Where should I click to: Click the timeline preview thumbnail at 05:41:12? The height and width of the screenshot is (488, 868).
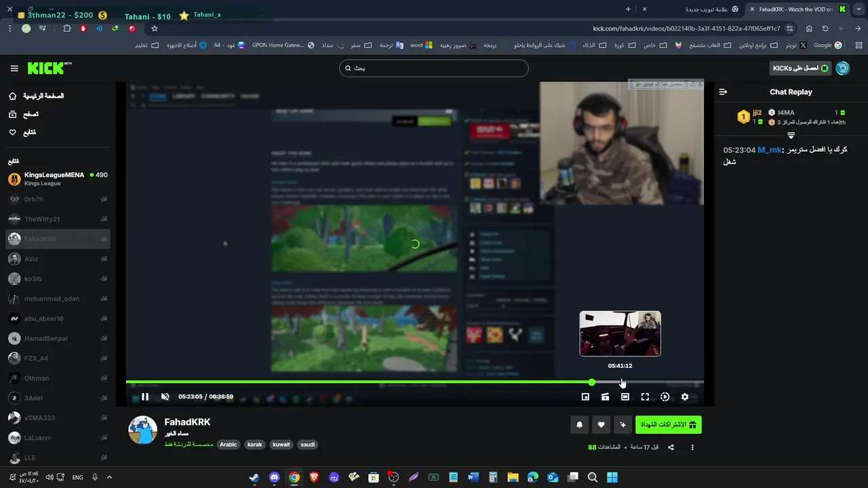[x=620, y=333]
